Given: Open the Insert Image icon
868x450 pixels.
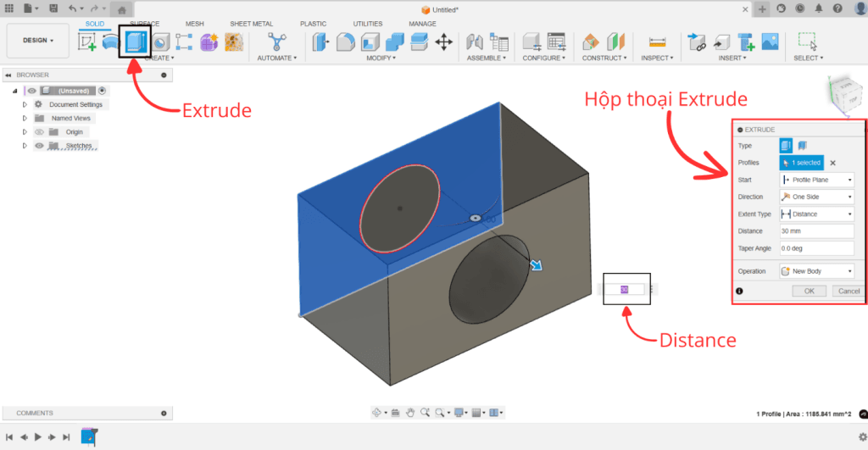Looking at the screenshot, I should point(770,41).
